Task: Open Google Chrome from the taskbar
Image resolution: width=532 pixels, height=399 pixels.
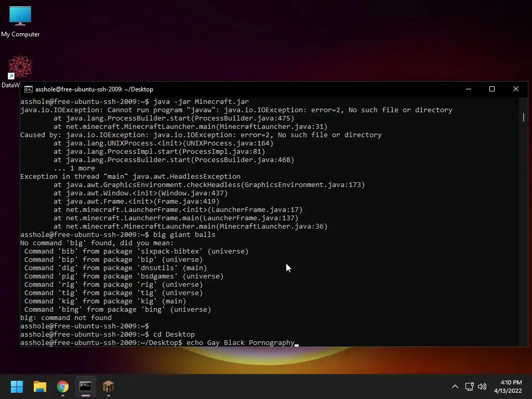Action: tap(63, 387)
